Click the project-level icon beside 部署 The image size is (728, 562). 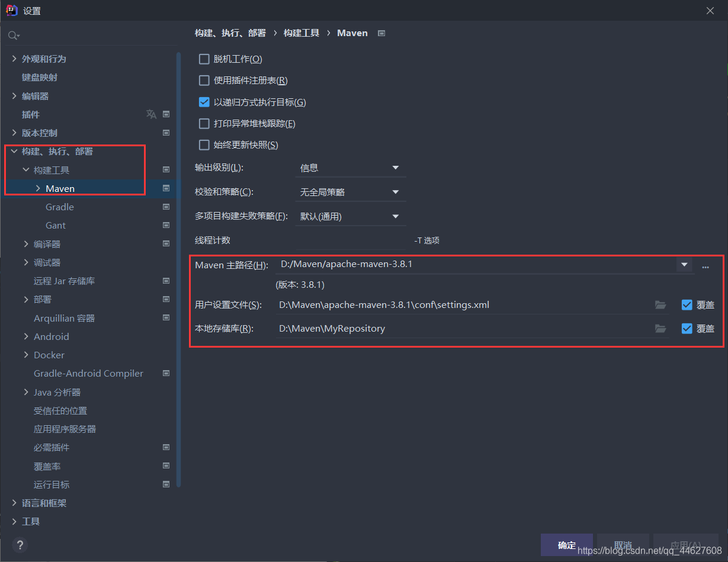[166, 299]
